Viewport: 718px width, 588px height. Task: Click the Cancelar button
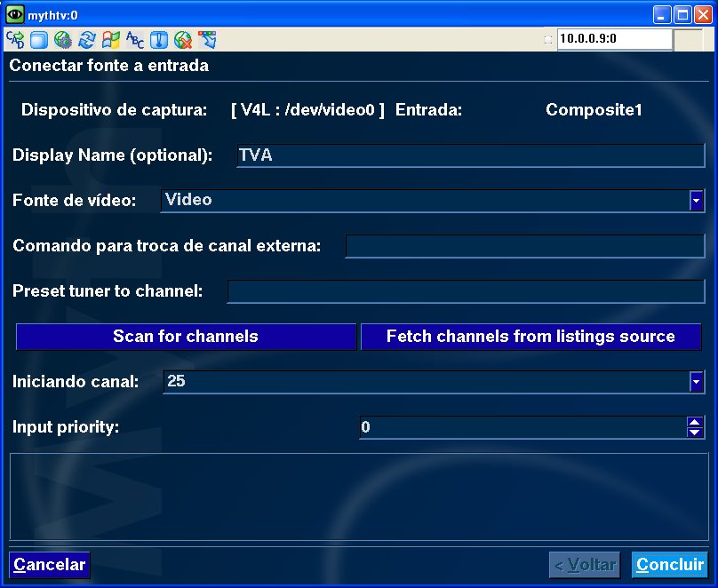(50, 565)
